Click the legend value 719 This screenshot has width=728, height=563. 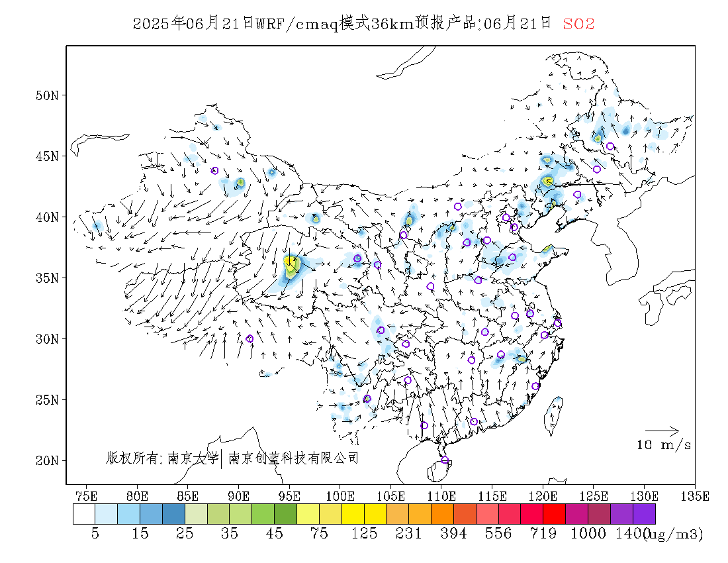[543, 533]
